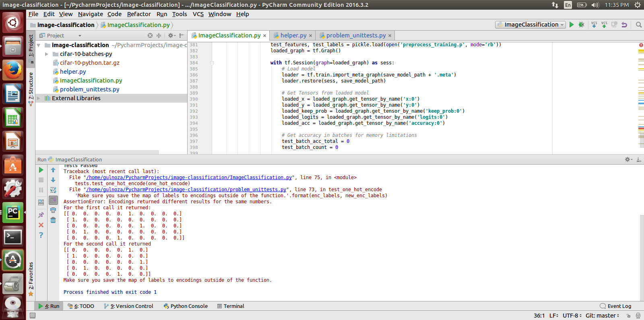This screenshot has width=644, height=320.
Task: Toggle the 4: Run tool window button
Action: (49, 306)
